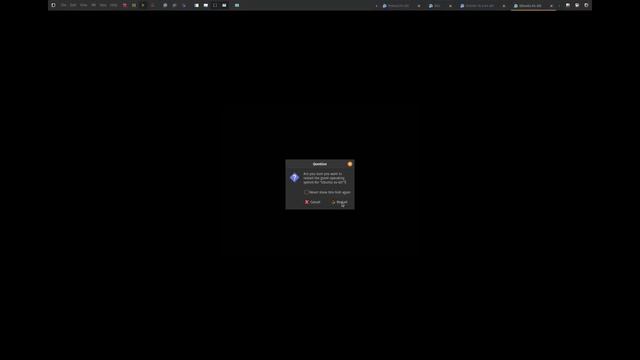640x360 pixels.
Task: Open the Tabs menu
Action: 103,5
